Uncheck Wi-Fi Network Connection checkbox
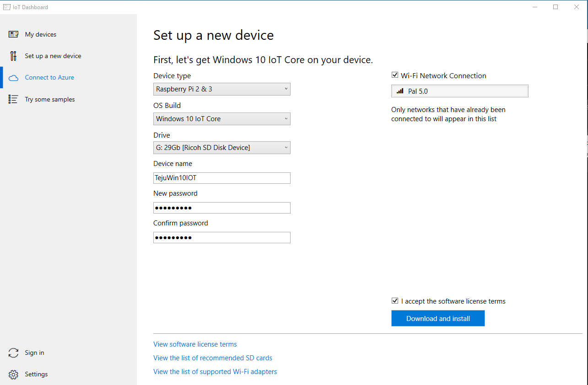588x385 pixels. click(x=395, y=75)
